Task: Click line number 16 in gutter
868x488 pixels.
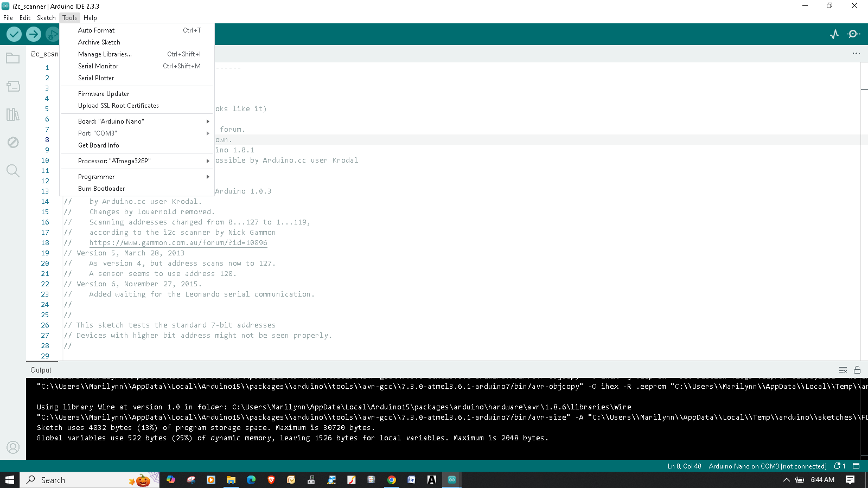Action: pyautogui.click(x=45, y=222)
